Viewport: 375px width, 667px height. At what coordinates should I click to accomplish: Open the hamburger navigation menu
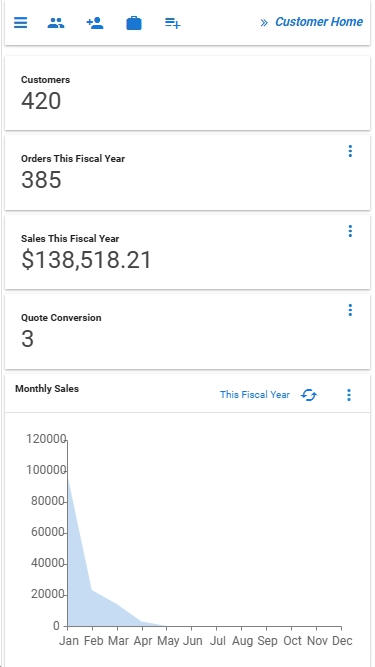click(20, 22)
